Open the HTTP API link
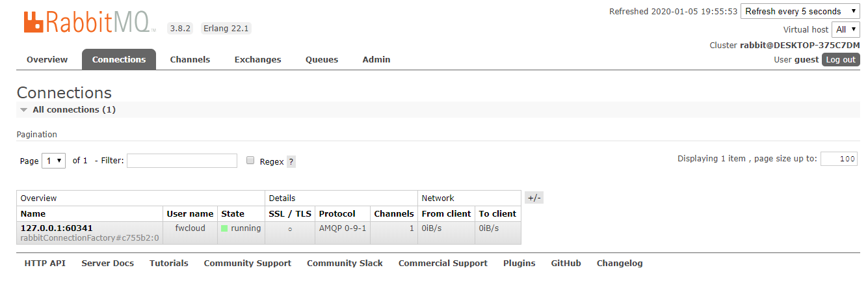 click(x=45, y=264)
